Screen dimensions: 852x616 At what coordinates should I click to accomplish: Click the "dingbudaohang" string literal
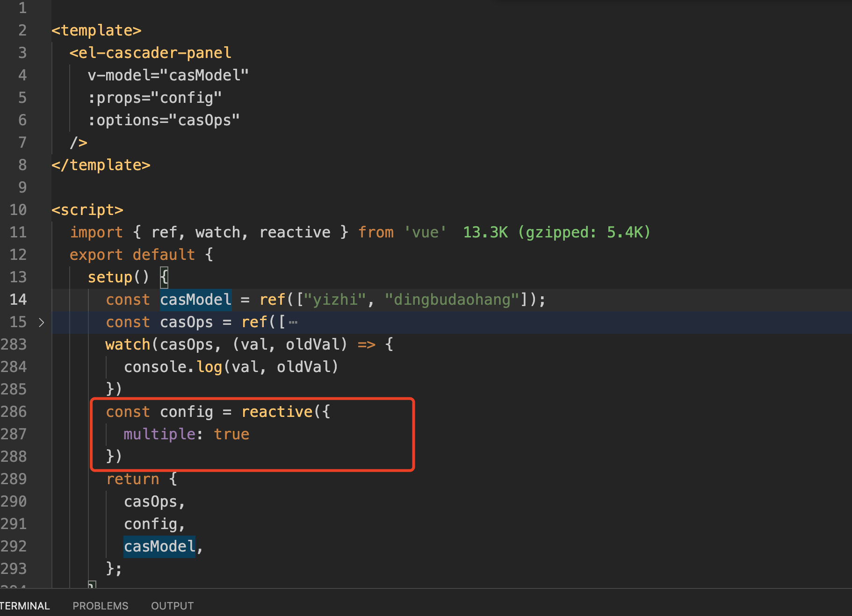[x=452, y=300]
